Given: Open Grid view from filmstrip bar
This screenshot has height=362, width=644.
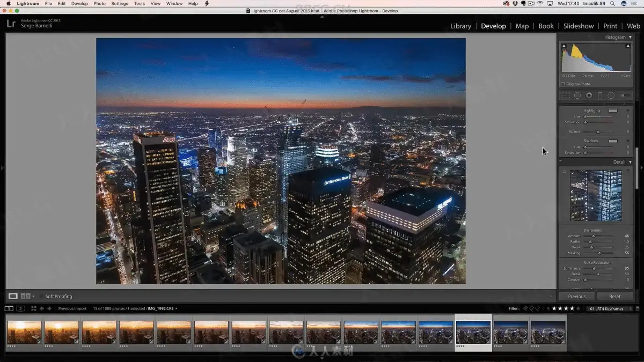Looking at the screenshot, I should point(33,308).
